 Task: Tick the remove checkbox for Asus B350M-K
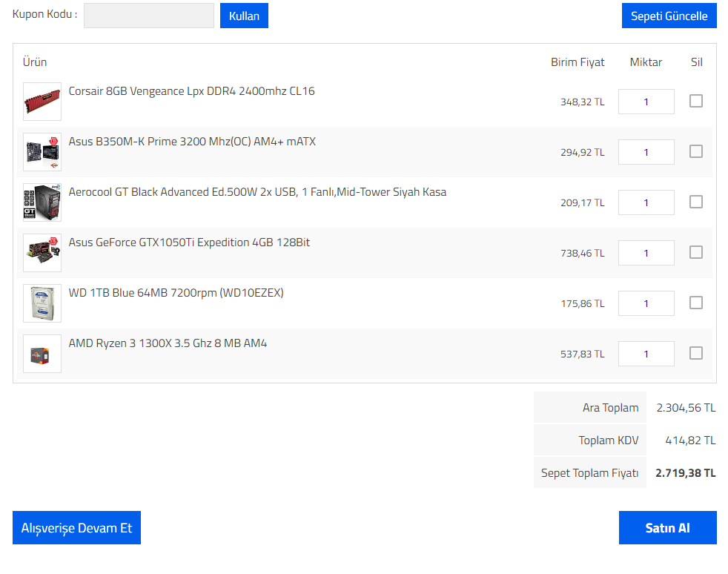[695, 151]
